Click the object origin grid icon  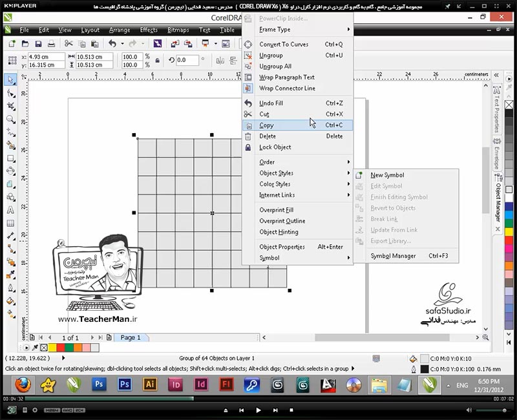pos(12,61)
